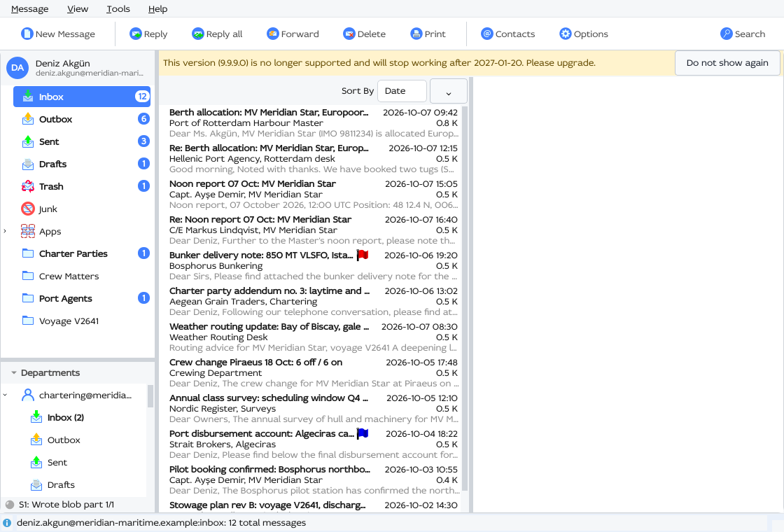Open the Contacts icon
The width and height of the screenshot is (784, 532).
click(x=487, y=34)
